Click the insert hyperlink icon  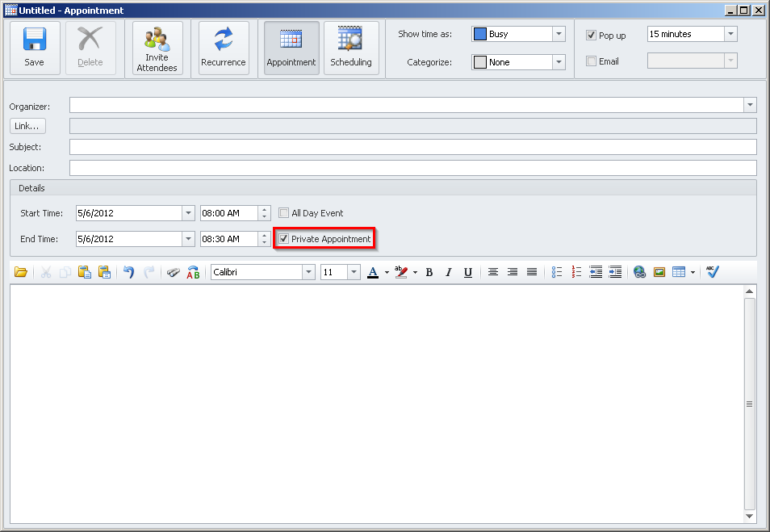[639, 272]
